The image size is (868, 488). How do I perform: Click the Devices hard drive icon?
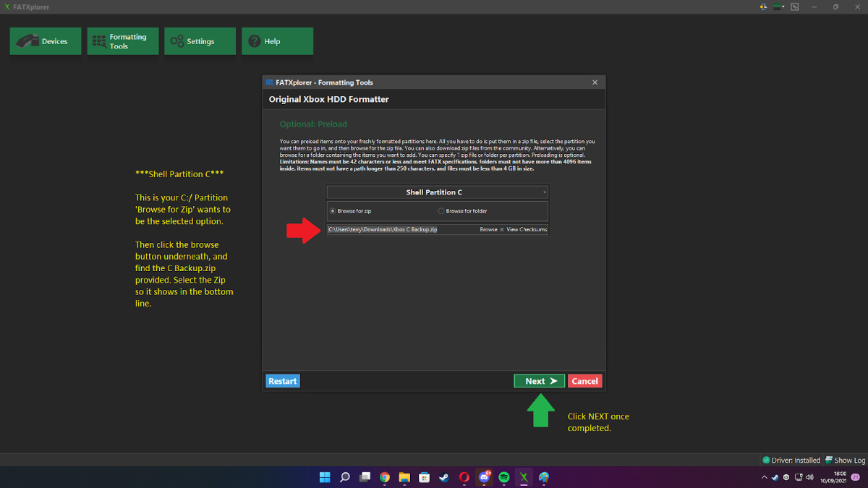(x=27, y=41)
